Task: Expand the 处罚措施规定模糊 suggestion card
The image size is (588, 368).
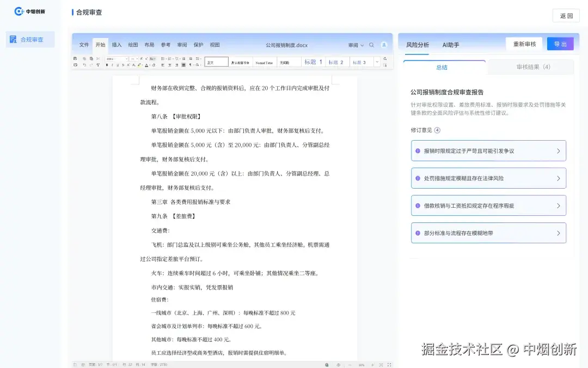Action: coord(488,178)
